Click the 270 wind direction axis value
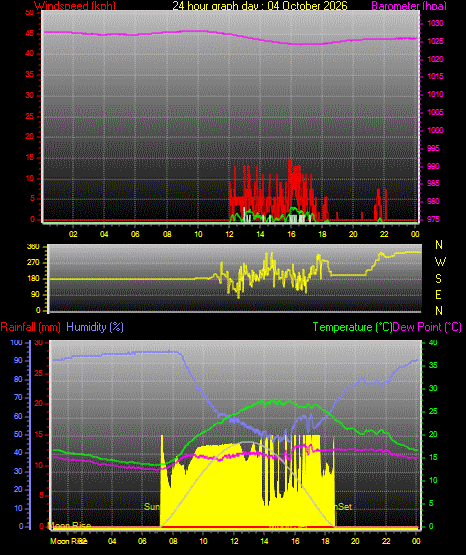This screenshot has width=466, height=555. (33, 263)
